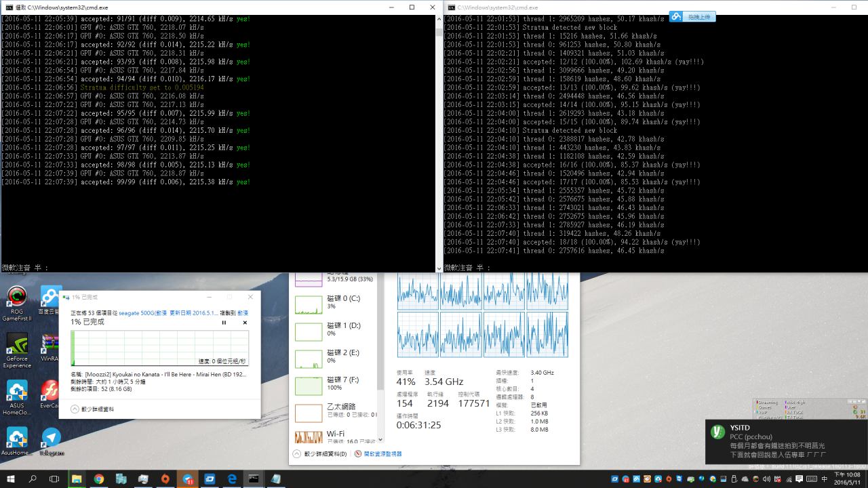This screenshot has height=488, width=868.
Task: Click the Windows Start button
Action: pyautogui.click(x=11, y=479)
